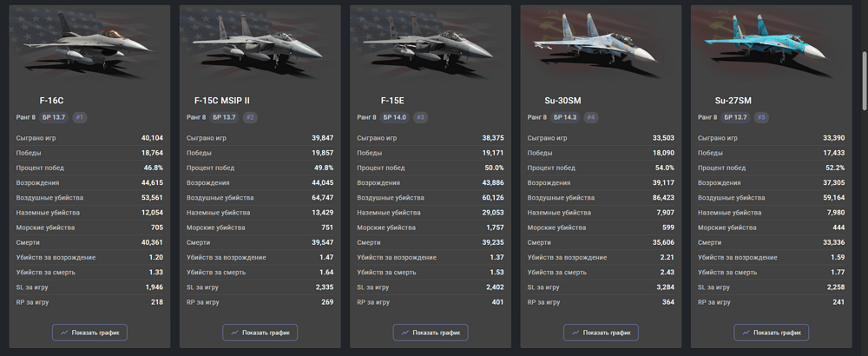Click chart icon in F-15C MSIP II graph button
The height and width of the screenshot is (356, 868).
[235, 333]
